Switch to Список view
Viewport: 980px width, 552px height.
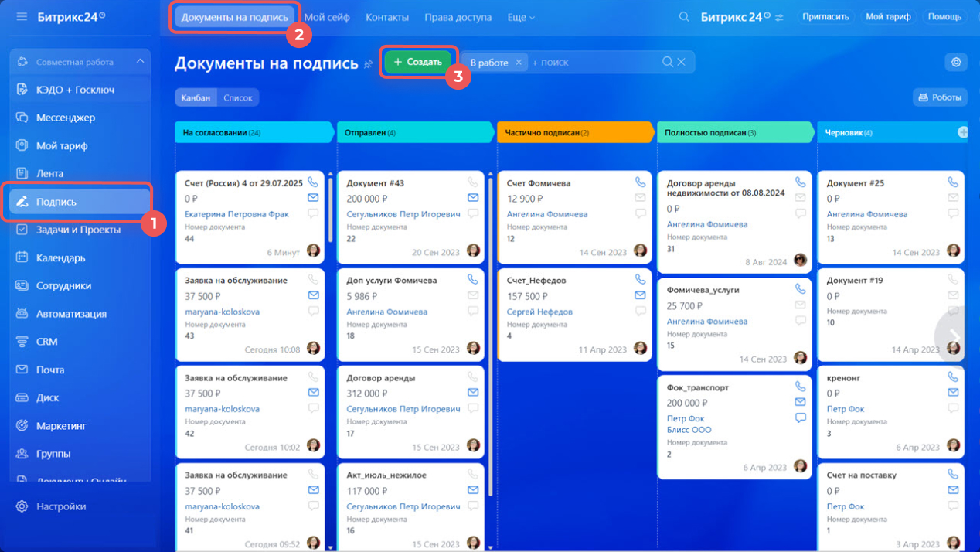point(238,97)
